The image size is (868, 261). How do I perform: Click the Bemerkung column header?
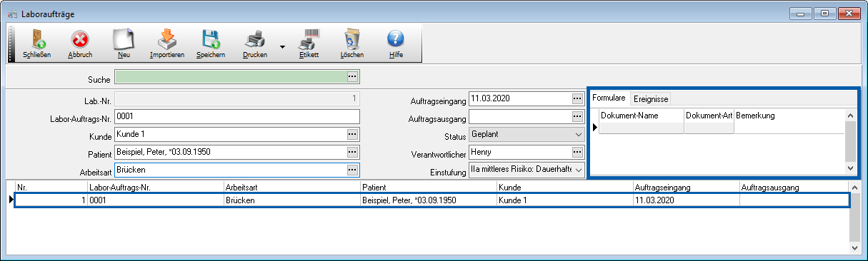pyautogui.click(x=789, y=116)
